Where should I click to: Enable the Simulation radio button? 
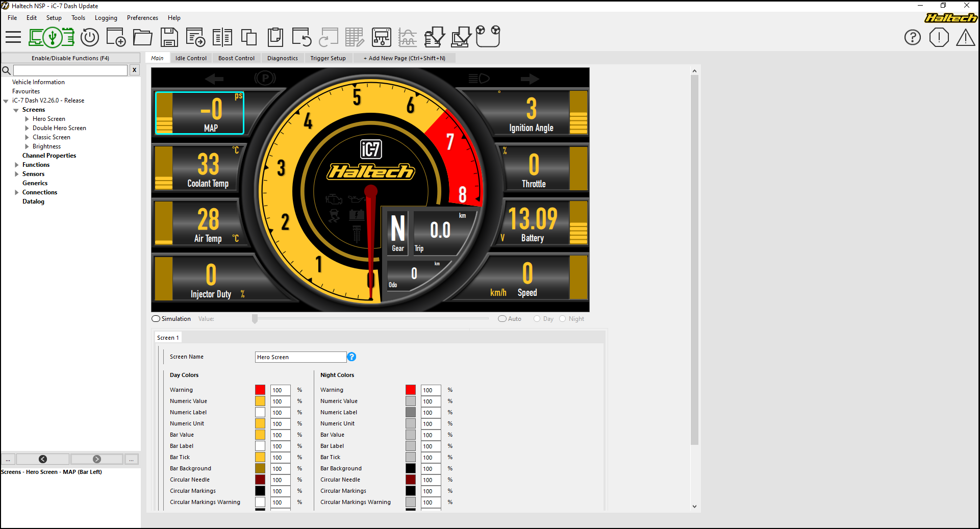point(156,319)
